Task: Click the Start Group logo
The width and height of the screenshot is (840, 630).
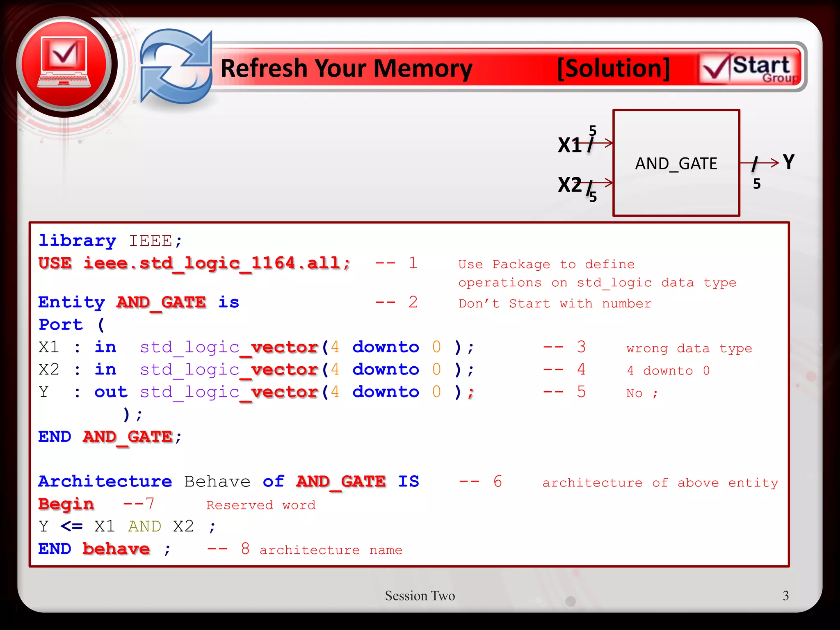Action: (750, 68)
